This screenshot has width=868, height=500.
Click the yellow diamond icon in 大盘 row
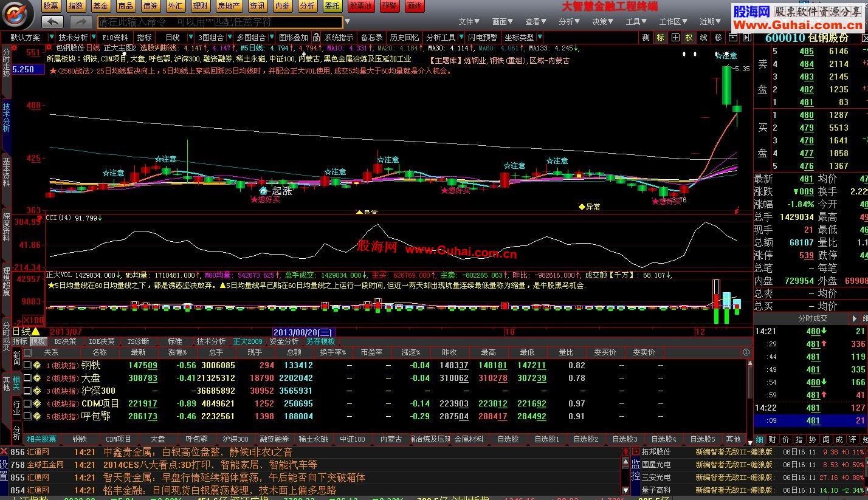point(36,378)
